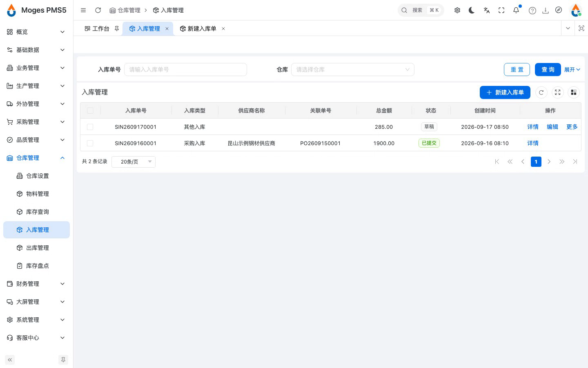This screenshot has height=368, width=588.
Task: Open the 仓库 select dropdown
Action: (353, 70)
